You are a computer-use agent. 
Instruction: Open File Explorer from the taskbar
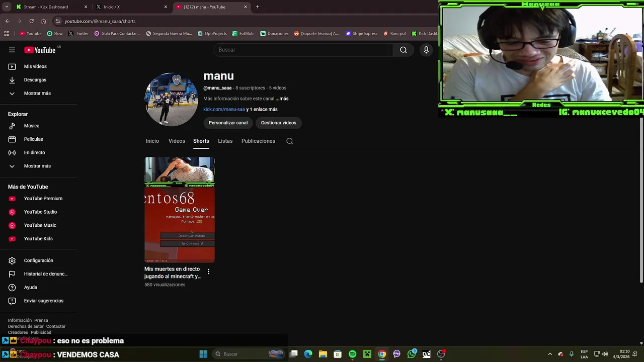[323, 354]
